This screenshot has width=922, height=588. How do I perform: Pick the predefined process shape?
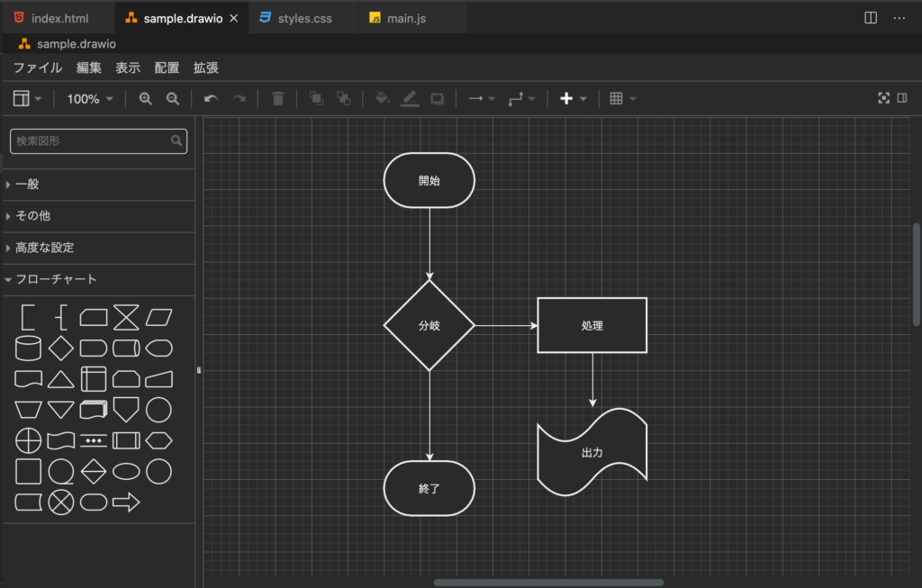pyautogui.click(x=126, y=440)
